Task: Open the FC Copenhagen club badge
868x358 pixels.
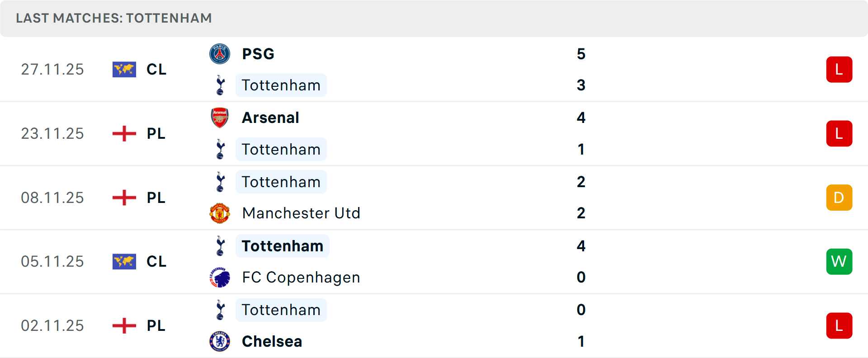Action: (220, 277)
